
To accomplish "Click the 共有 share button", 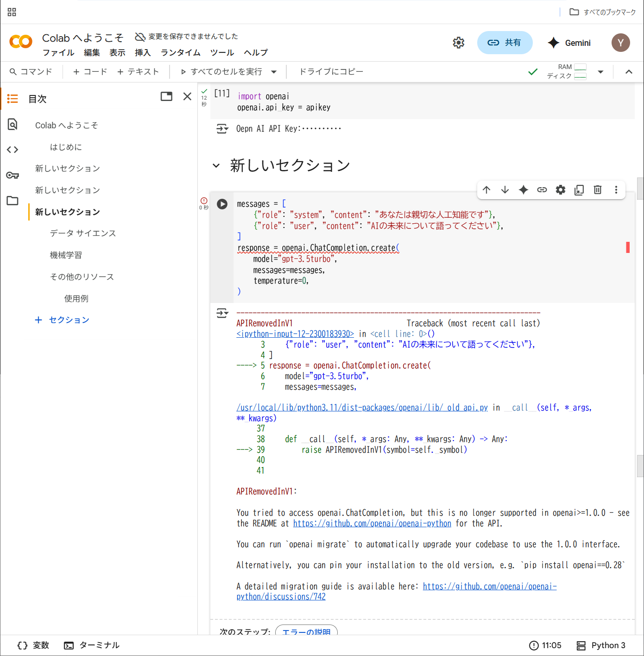I will [x=505, y=43].
